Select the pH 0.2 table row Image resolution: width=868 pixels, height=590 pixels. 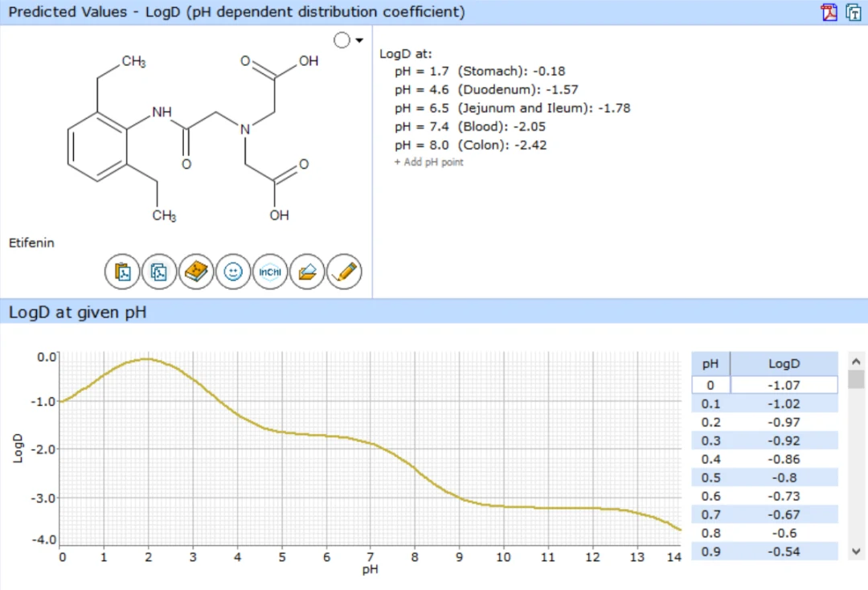(x=764, y=422)
